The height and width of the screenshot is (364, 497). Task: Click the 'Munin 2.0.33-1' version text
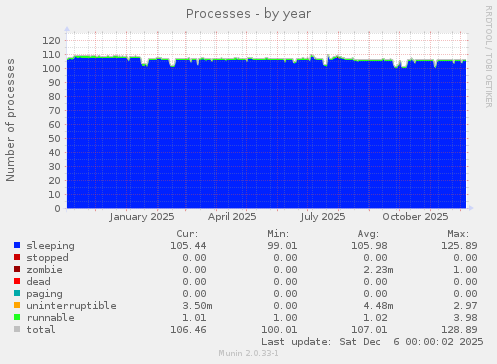pyautogui.click(x=248, y=353)
